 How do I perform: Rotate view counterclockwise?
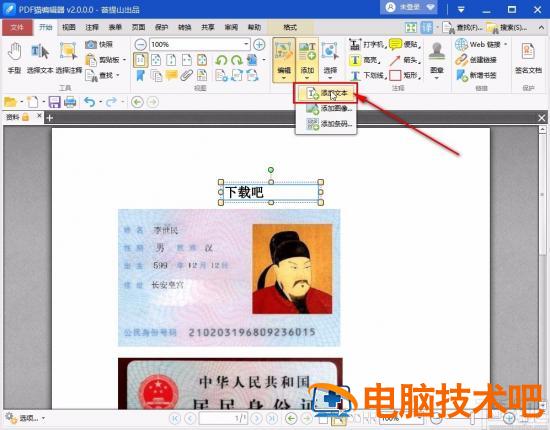(221, 60)
